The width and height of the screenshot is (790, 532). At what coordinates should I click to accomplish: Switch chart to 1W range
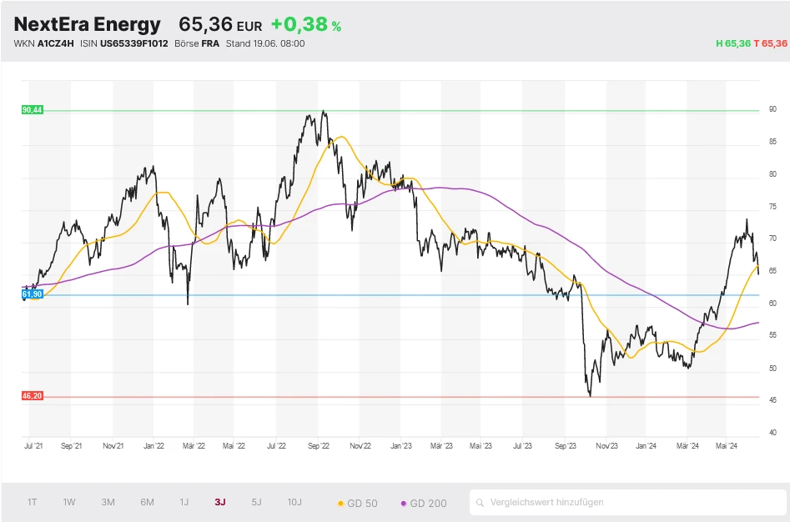[69, 502]
